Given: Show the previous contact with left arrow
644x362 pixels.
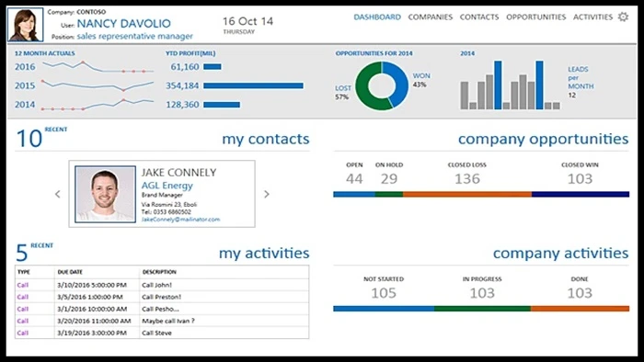Looking at the screenshot, I should [x=57, y=195].
